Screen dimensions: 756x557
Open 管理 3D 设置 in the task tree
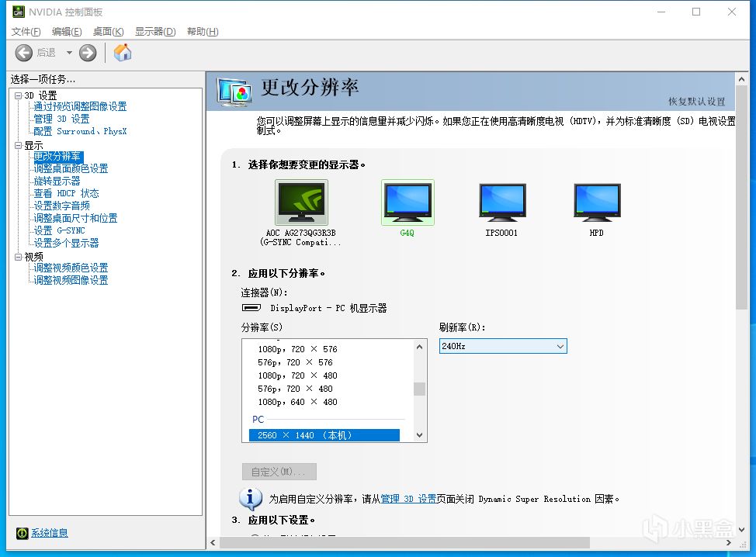pyautogui.click(x=62, y=119)
